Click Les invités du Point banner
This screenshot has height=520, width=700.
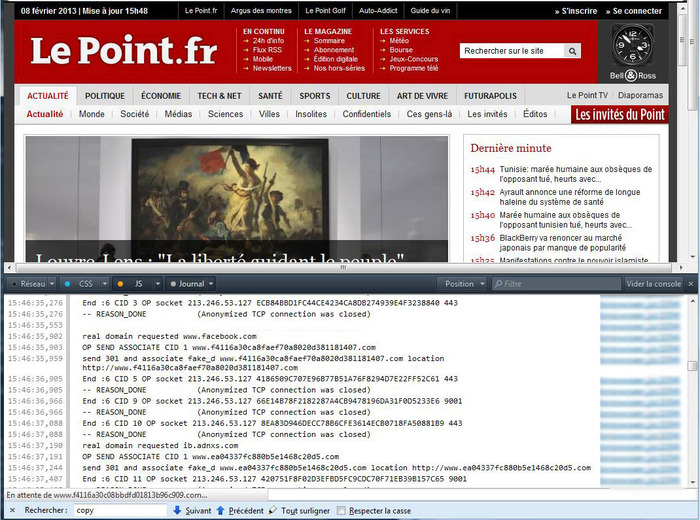[x=620, y=115]
